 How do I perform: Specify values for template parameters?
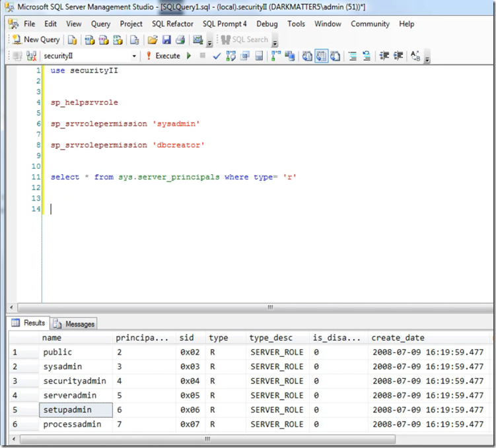[415, 56]
